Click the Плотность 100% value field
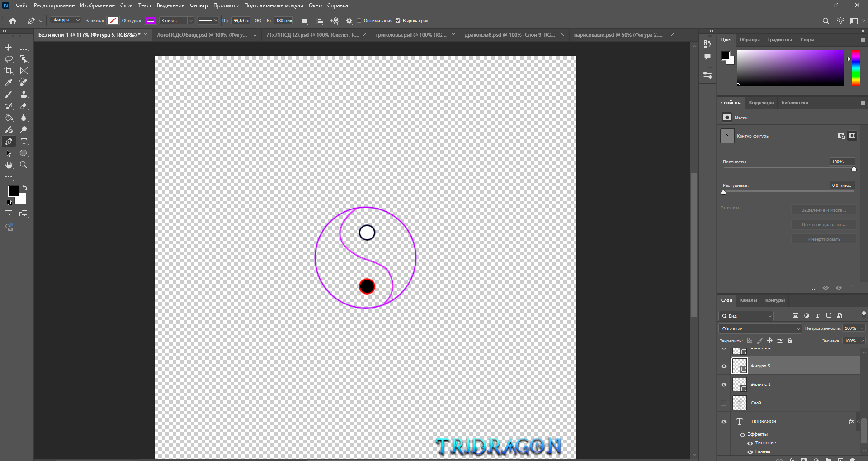 pyautogui.click(x=842, y=162)
